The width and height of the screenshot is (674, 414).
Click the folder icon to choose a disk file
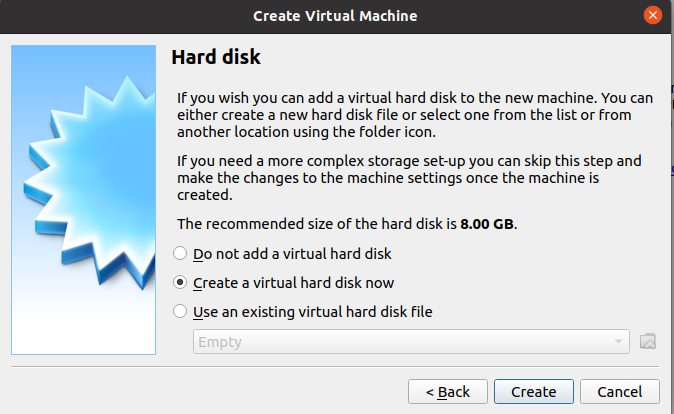click(648, 341)
